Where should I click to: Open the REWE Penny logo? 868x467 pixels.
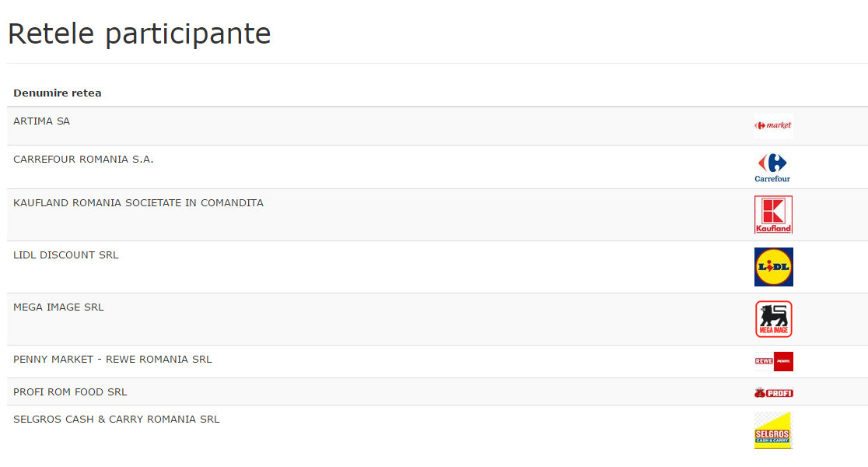pyautogui.click(x=773, y=361)
